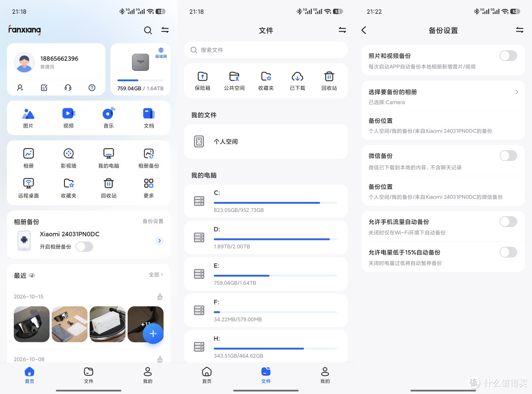
Task: Open 公共空间 public space
Action: point(234,81)
